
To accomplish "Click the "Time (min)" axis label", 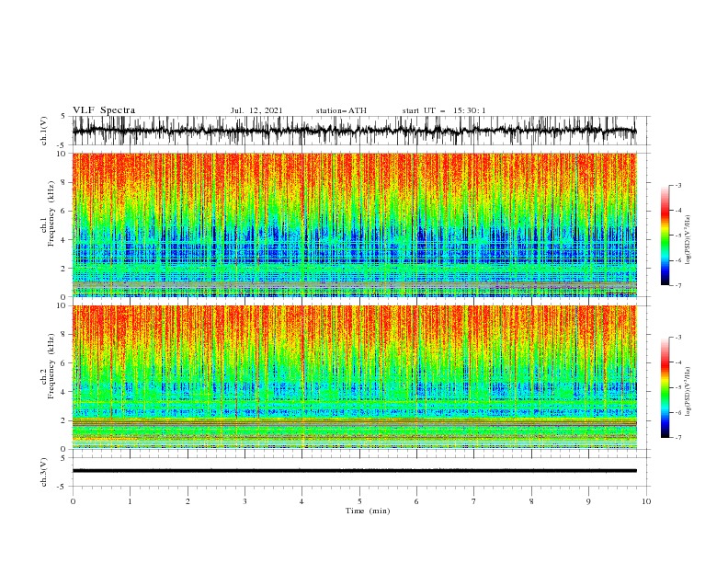I will [368, 511].
